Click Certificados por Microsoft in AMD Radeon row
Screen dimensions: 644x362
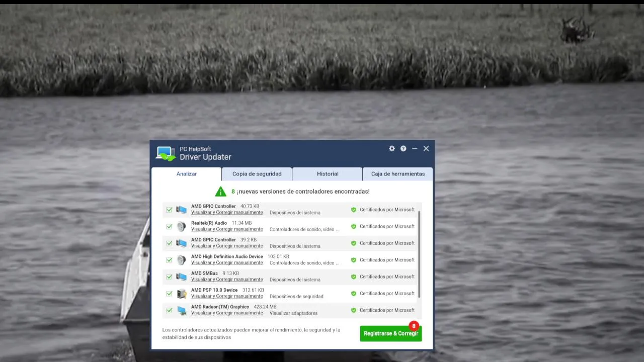(387, 310)
